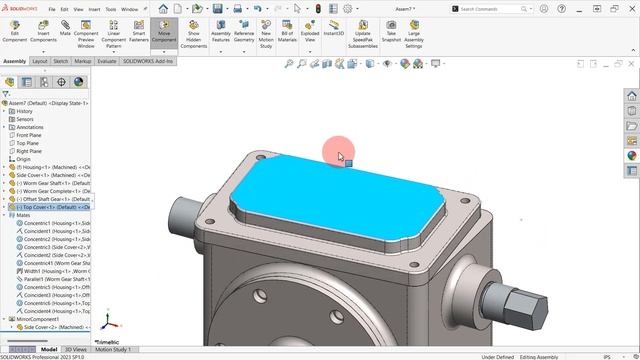Open the Edit menu
Image resolution: width=640 pixels, height=360 pixels.
(64, 9)
